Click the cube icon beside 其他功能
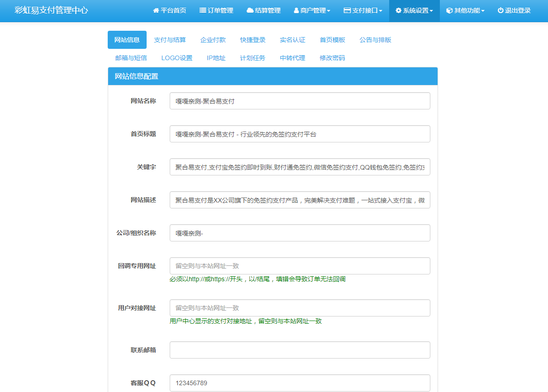Screen dimensions: 548x392 click(x=449, y=10)
